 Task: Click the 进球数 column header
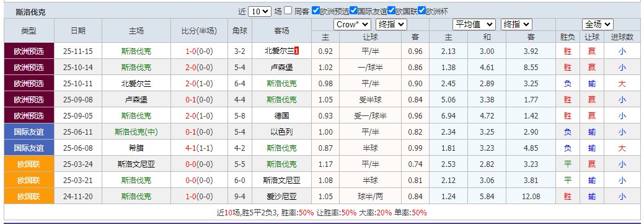click(622, 37)
